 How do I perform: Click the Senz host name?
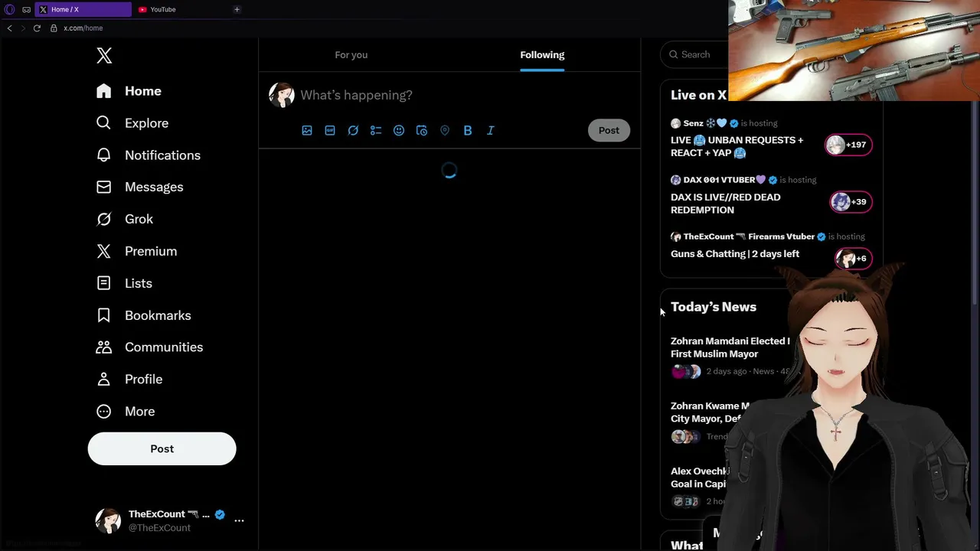[x=693, y=123]
